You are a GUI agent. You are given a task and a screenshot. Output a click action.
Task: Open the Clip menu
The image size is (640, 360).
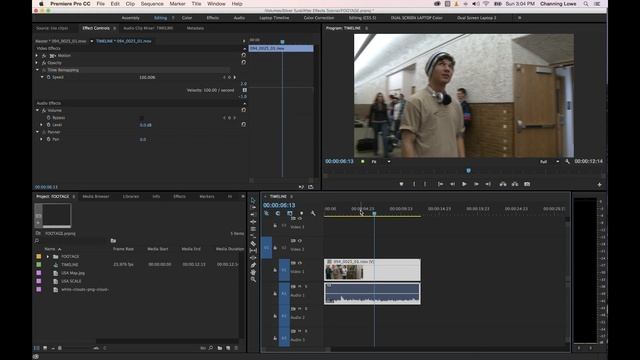130,4
